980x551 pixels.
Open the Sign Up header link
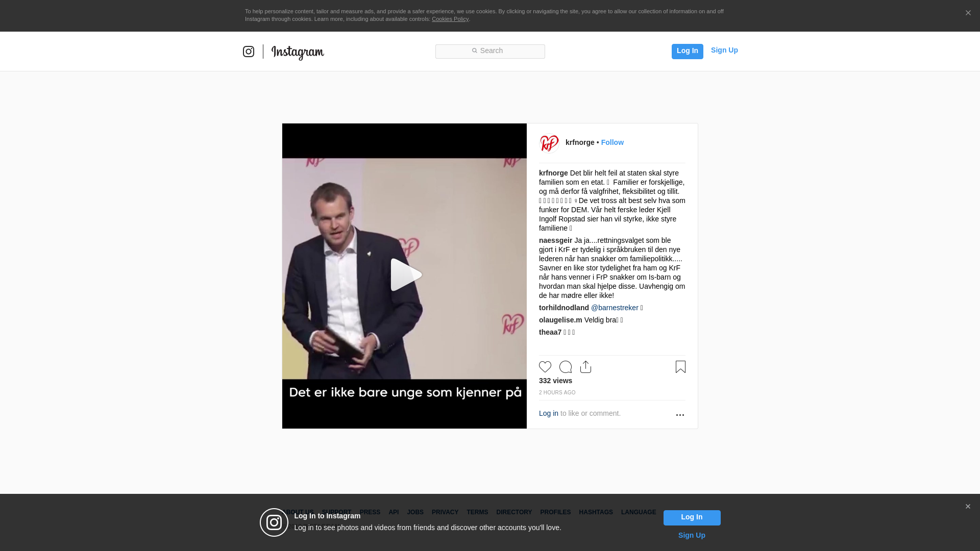[724, 50]
